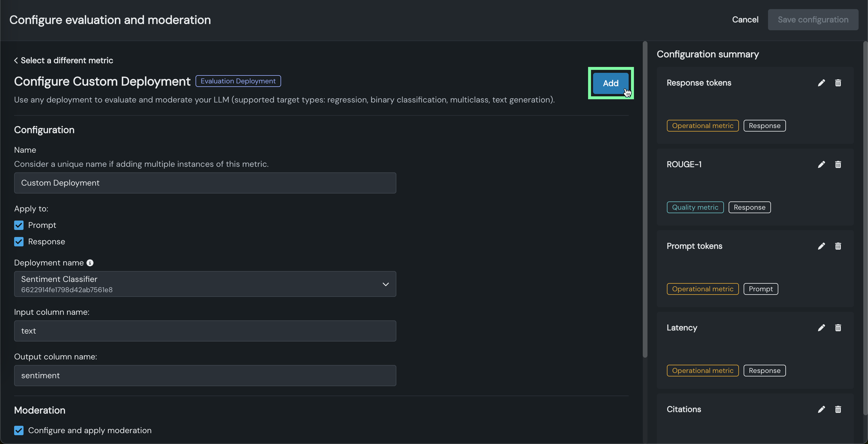The image size is (868, 444).
Task: Delete the Response tokens metric
Action: coord(838,83)
